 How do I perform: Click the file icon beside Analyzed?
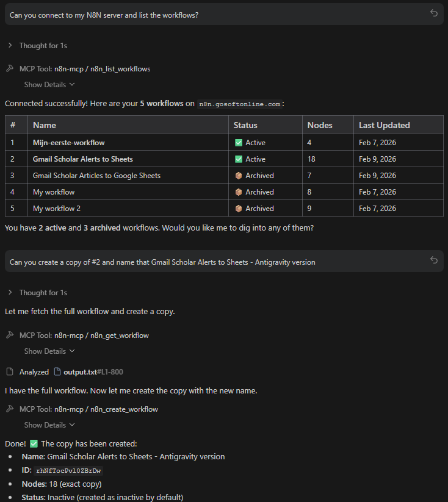pyautogui.click(x=9, y=372)
